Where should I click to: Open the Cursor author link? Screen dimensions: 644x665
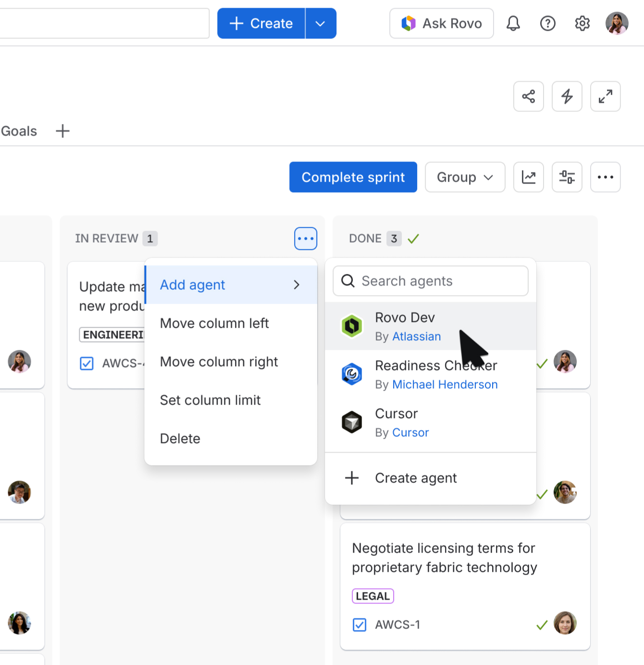[410, 432]
